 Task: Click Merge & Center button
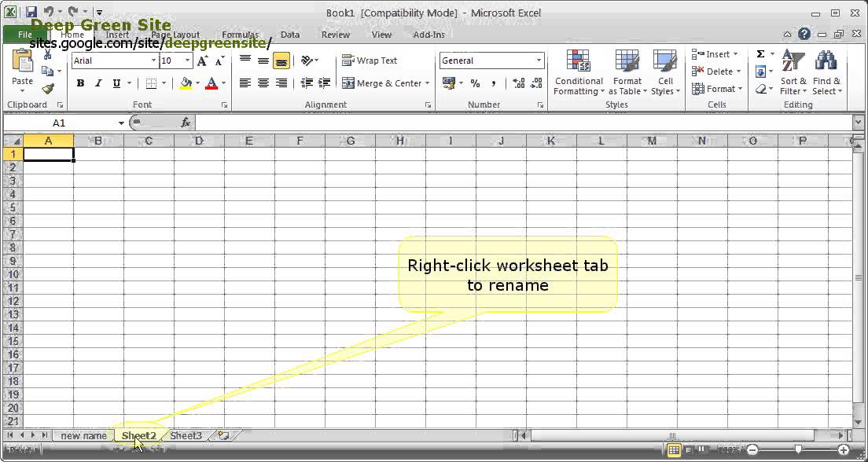click(382, 83)
